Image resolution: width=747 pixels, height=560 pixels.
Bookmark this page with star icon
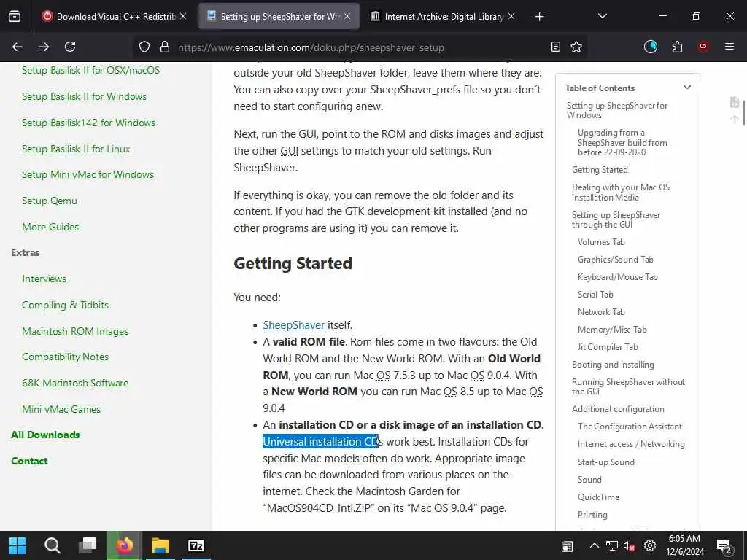[x=576, y=47]
